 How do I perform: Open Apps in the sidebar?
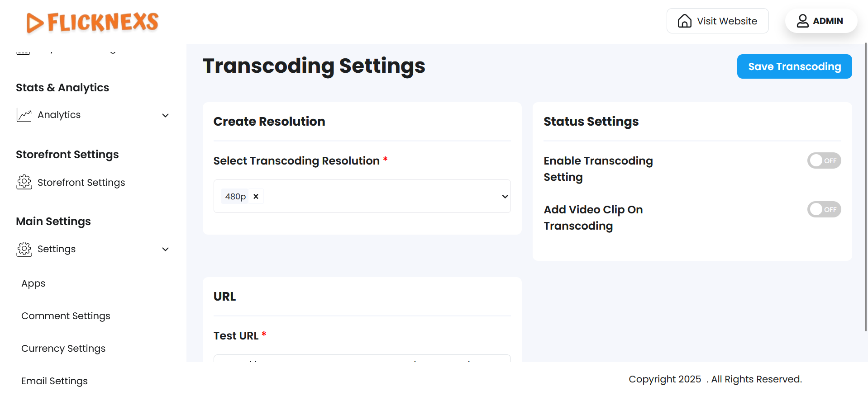click(x=33, y=283)
